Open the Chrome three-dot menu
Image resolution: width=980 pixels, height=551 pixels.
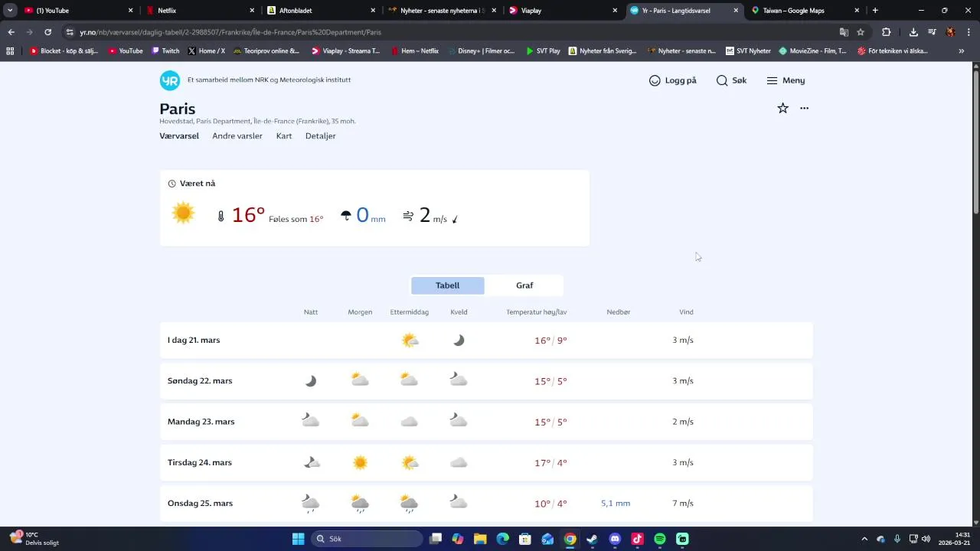[969, 32]
